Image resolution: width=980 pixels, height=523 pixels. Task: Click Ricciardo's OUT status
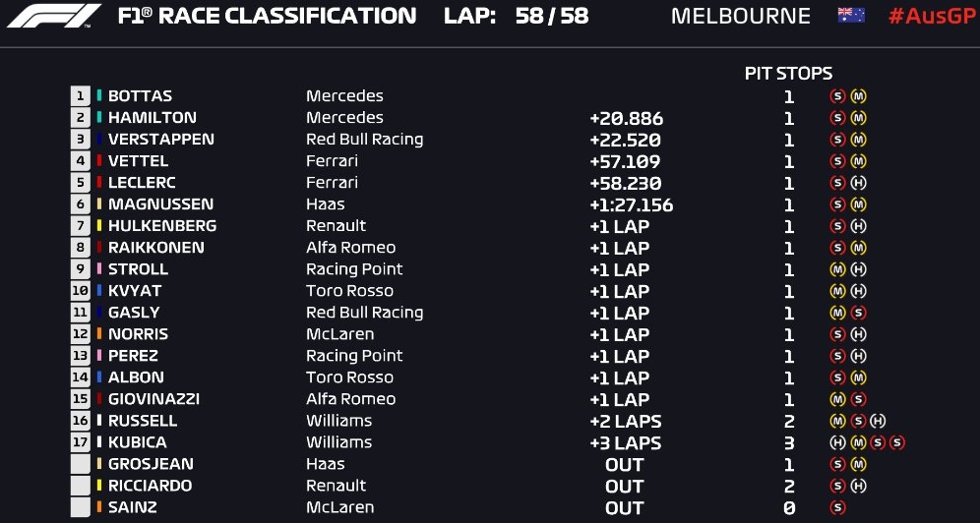click(x=624, y=487)
